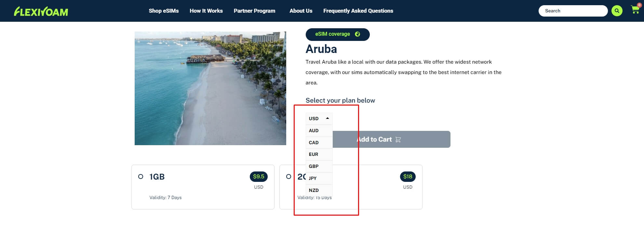
Task: Click the Aruba beach photo
Action: 210,88
